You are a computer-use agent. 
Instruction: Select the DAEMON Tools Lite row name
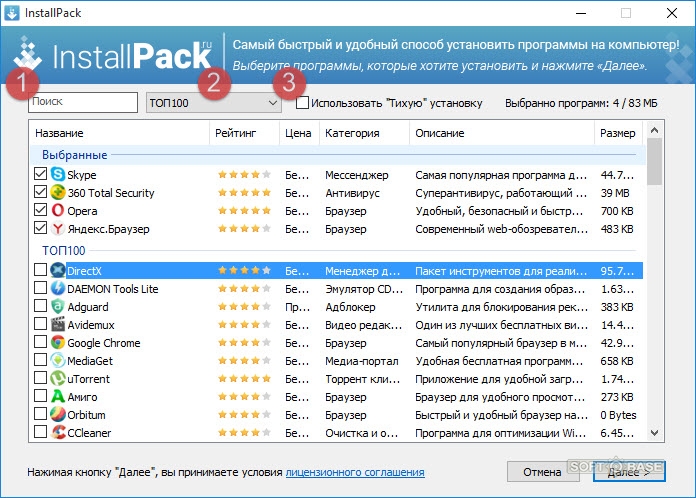pyautogui.click(x=113, y=289)
